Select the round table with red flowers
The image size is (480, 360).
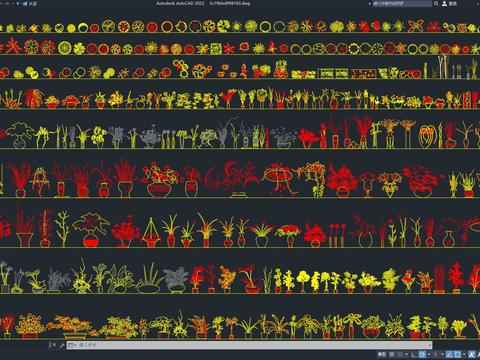click(278, 178)
